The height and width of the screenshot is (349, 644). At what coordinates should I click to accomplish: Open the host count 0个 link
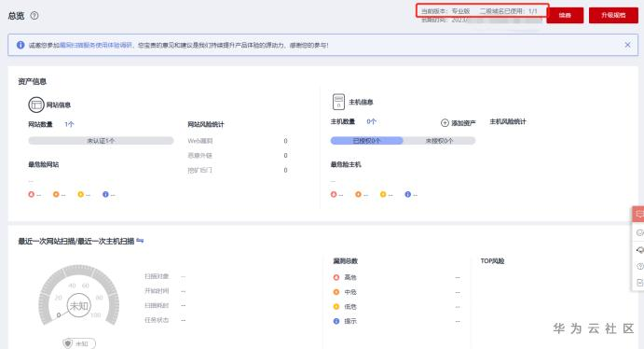[371, 121]
